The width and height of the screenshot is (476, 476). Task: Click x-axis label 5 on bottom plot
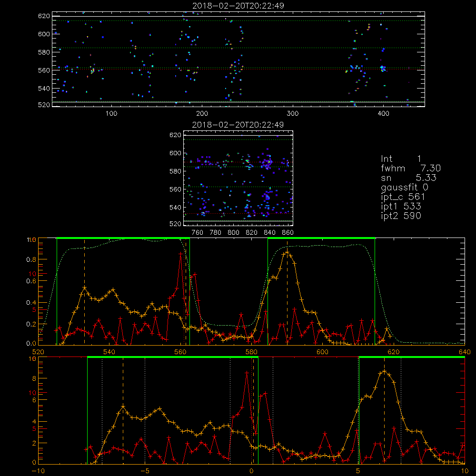pos(358,471)
